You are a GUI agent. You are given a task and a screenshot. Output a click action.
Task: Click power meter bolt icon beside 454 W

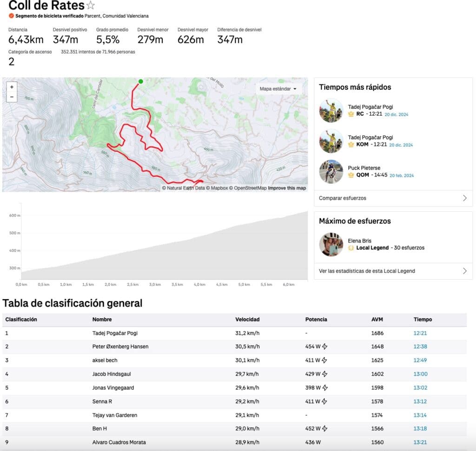tap(325, 346)
